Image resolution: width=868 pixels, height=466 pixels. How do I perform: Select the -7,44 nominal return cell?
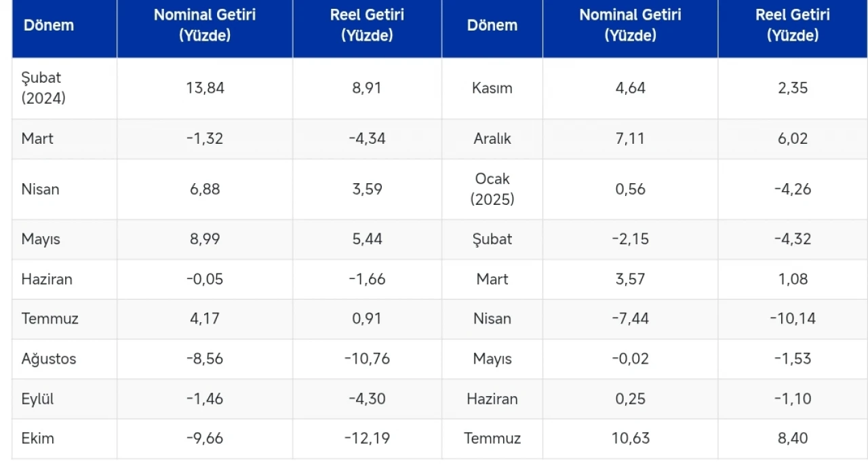[x=630, y=319]
